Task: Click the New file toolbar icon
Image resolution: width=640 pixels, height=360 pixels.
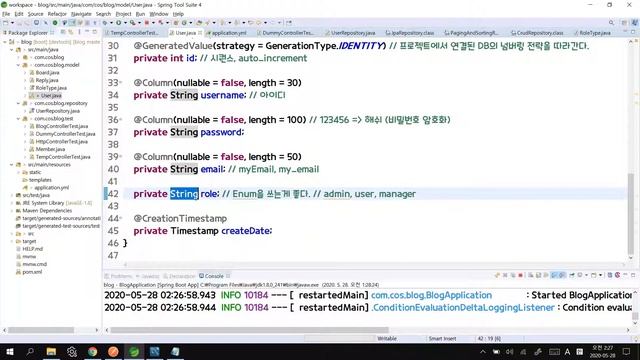Action: tap(6, 23)
